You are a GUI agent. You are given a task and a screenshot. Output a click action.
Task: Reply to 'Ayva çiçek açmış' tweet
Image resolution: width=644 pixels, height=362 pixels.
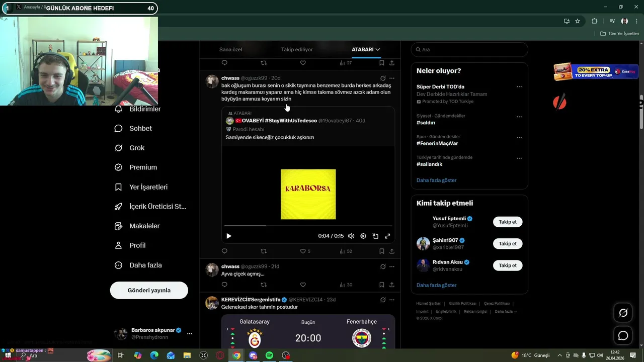(x=224, y=285)
